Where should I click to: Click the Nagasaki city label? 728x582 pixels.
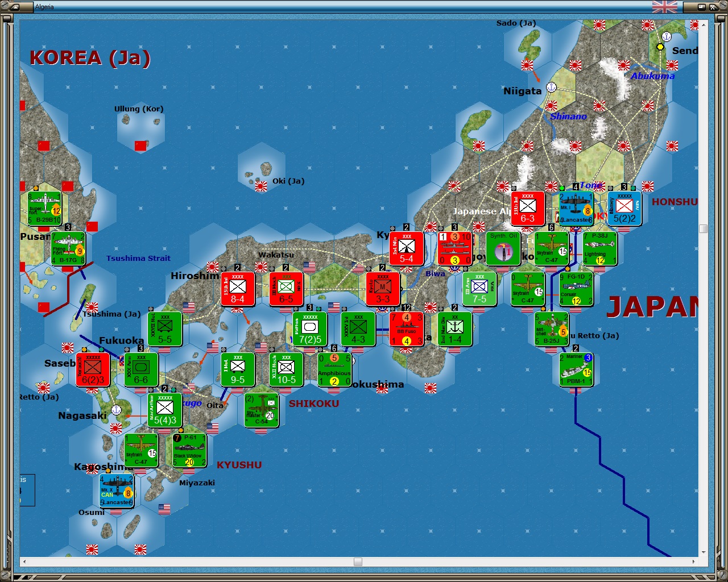click(82, 415)
